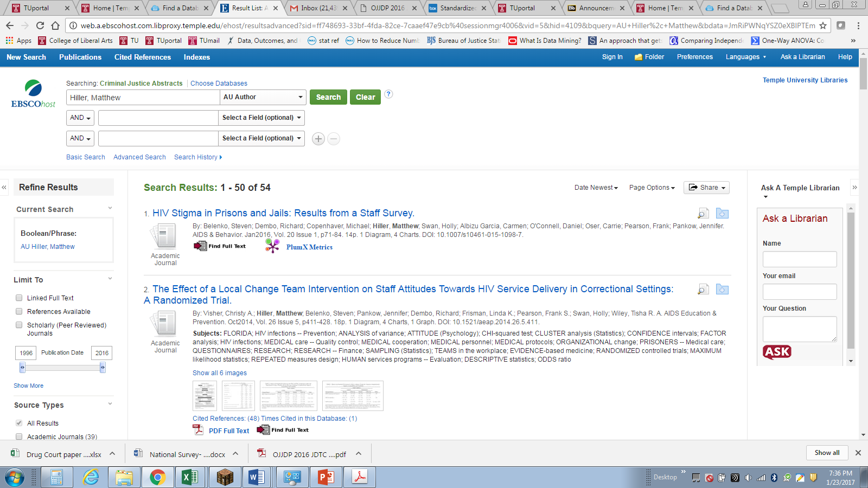868x488 pixels.
Task: Open the AU Author field dropdown
Action: click(263, 97)
